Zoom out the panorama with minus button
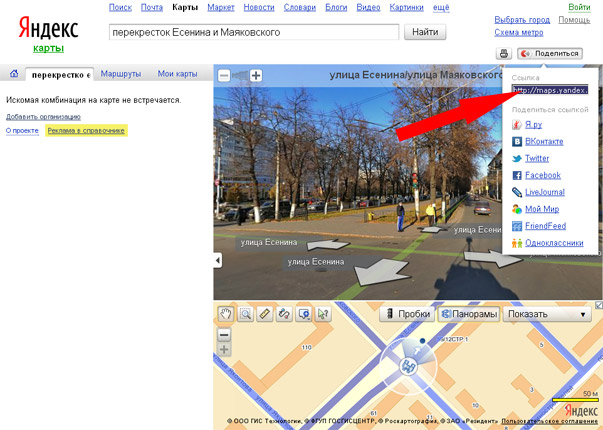 click(x=224, y=75)
